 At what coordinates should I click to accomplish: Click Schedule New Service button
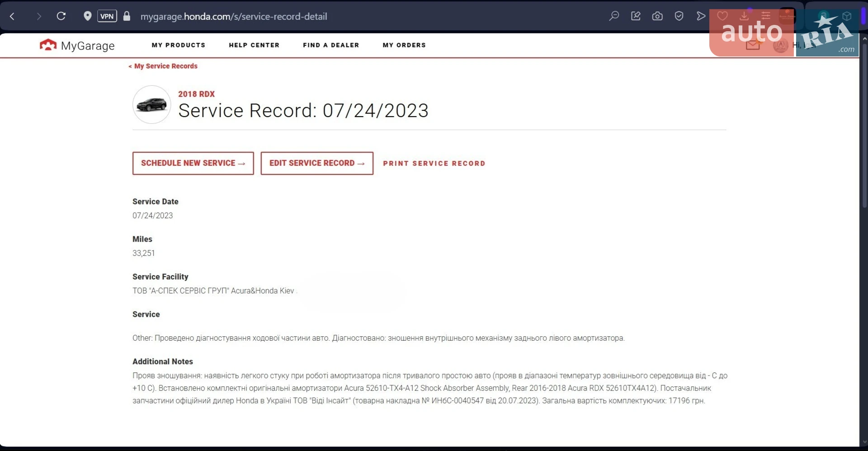(193, 163)
